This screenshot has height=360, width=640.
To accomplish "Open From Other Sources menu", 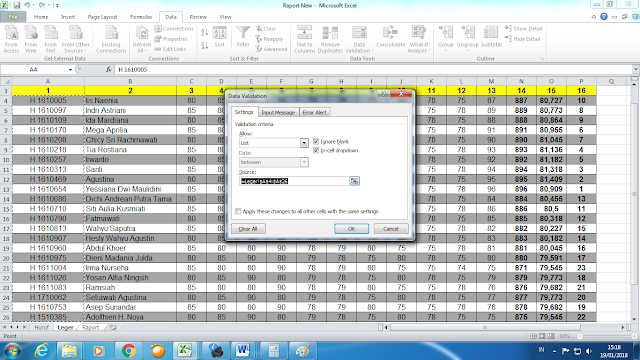I will pos(76,39).
